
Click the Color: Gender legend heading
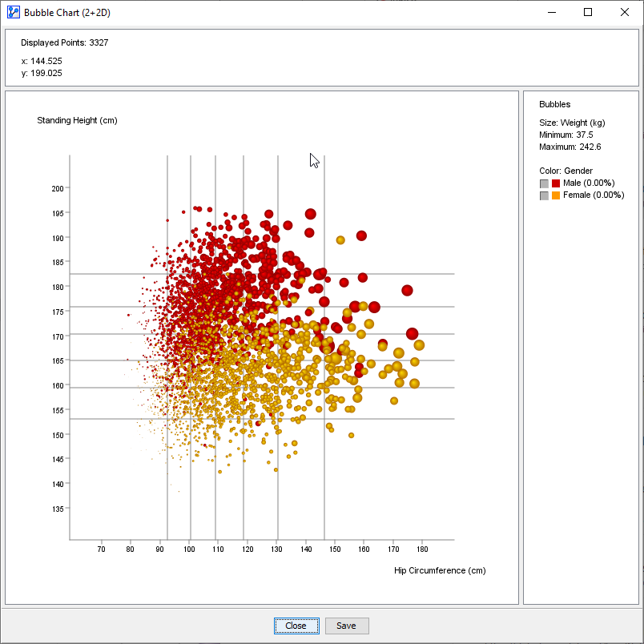click(x=566, y=171)
